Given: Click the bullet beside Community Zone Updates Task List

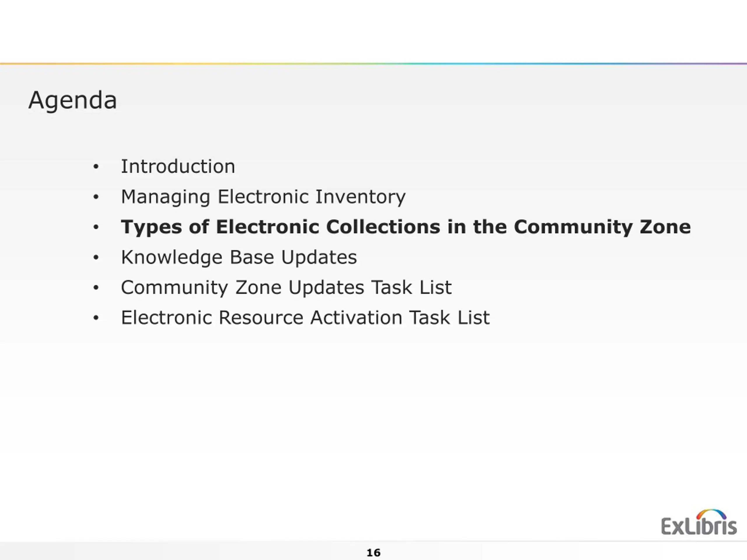Looking at the screenshot, I should tap(96, 288).
